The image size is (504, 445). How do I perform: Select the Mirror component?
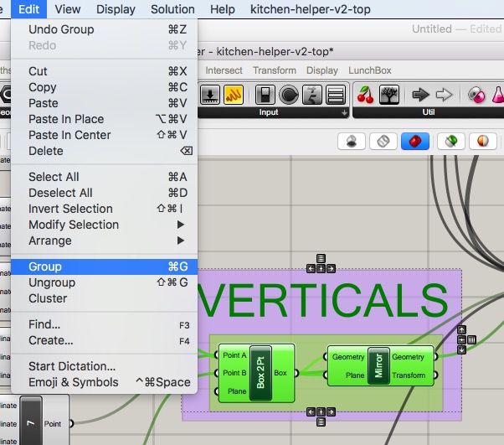[378, 366]
